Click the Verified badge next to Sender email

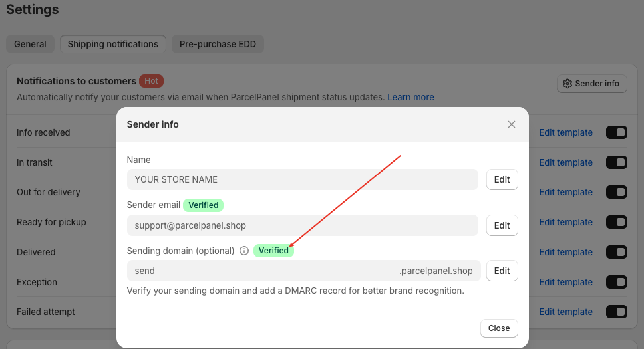pos(204,205)
